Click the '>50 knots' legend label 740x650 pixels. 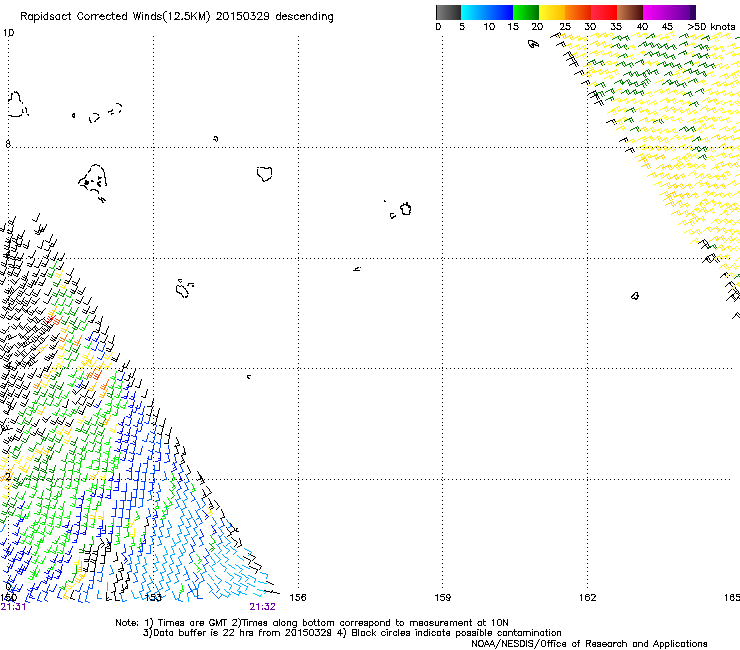(x=711, y=27)
